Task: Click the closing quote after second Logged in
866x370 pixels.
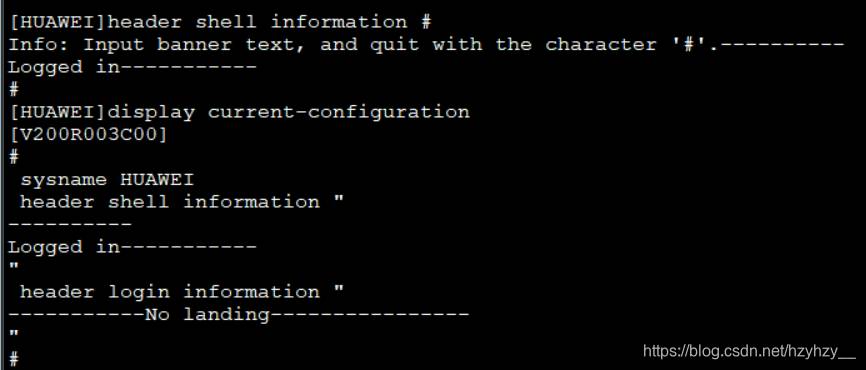Action: pos(14,267)
